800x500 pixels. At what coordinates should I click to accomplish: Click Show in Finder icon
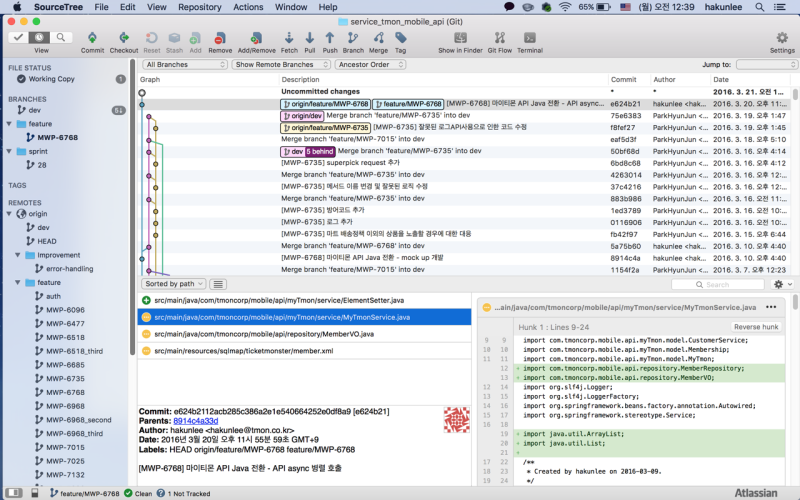click(460, 38)
